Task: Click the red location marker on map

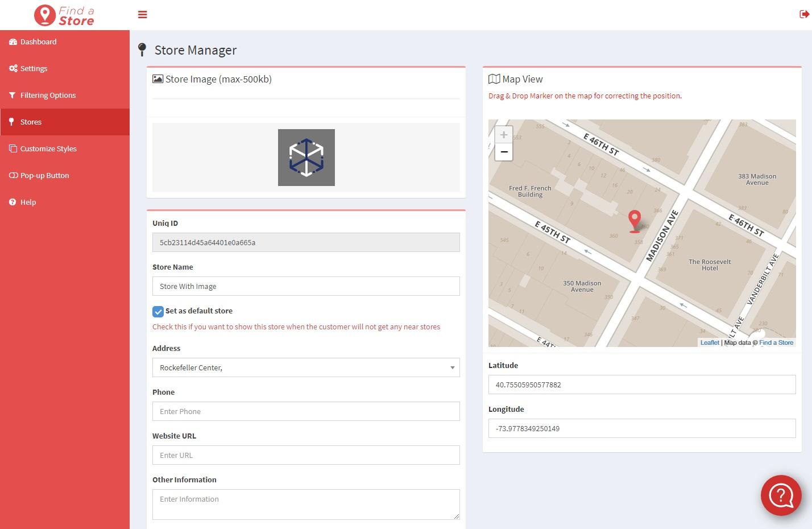Action: [x=635, y=221]
